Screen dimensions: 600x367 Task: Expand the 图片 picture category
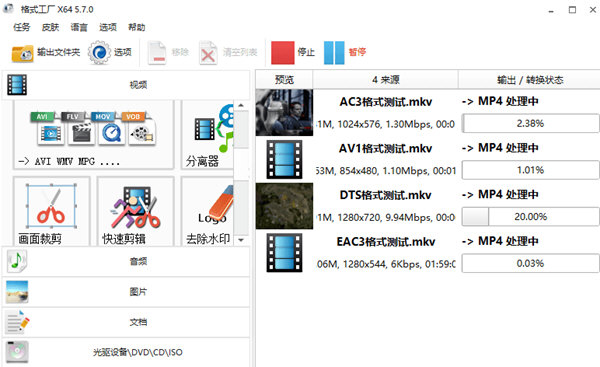126,292
